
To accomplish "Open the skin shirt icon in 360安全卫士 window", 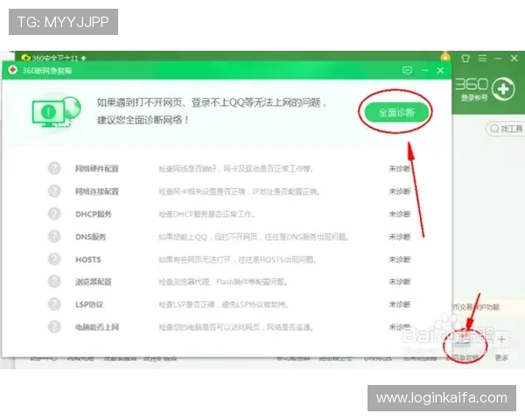I will point(465,59).
